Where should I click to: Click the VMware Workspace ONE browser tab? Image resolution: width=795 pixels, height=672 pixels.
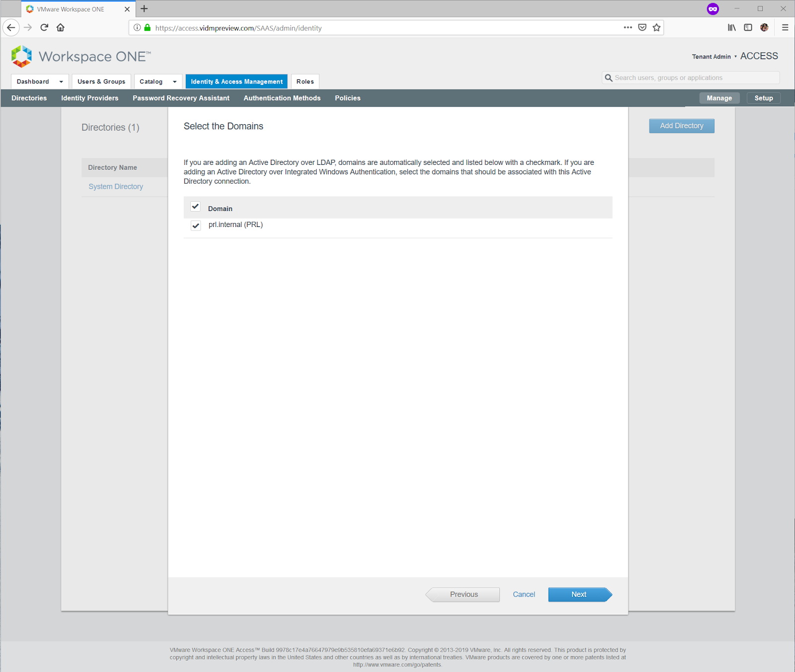click(79, 9)
